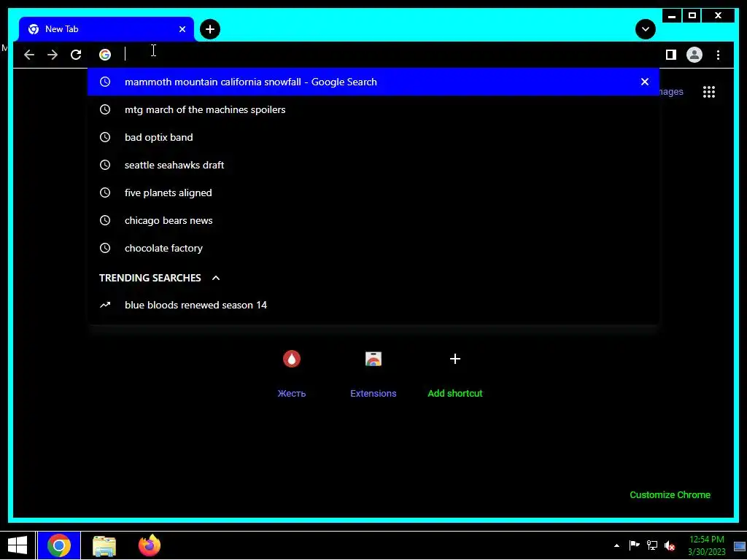Click the Google icon in address bar
This screenshot has width=747, height=560.
pos(105,55)
